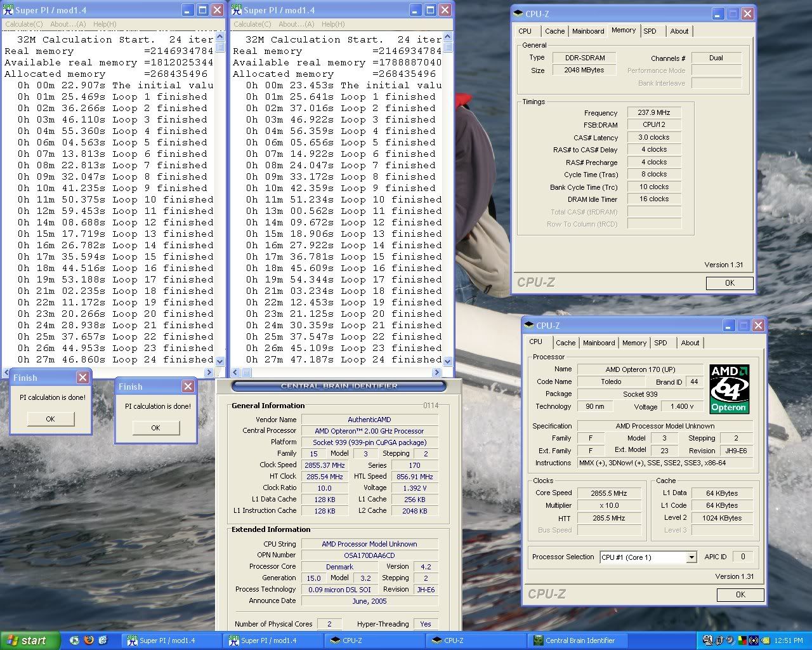Open SPD tab in upper CPU-Z window
The image size is (812, 650).
pos(650,31)
